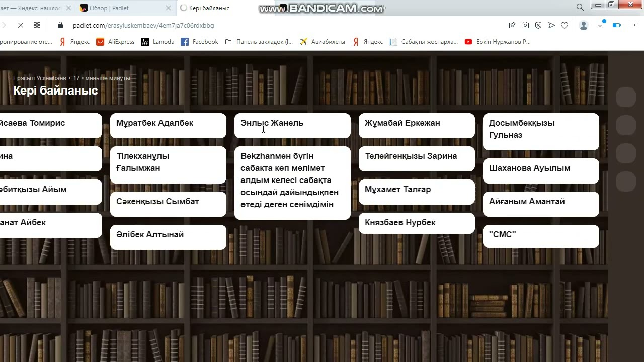
Task: Open the Жұмабай Еркежан post
Action: point(417,125)
